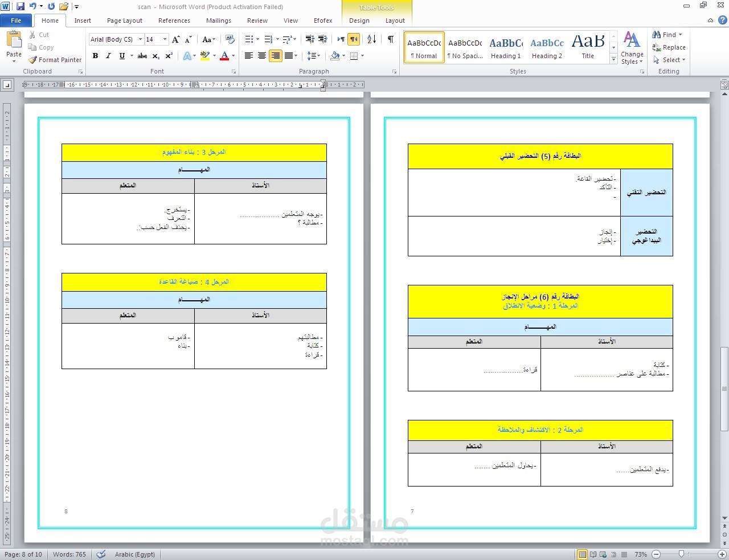Click Page: 8 of 10 status indicator
Image resolution: width=729 pixels, height=560 pixels.
coord(23,554)
